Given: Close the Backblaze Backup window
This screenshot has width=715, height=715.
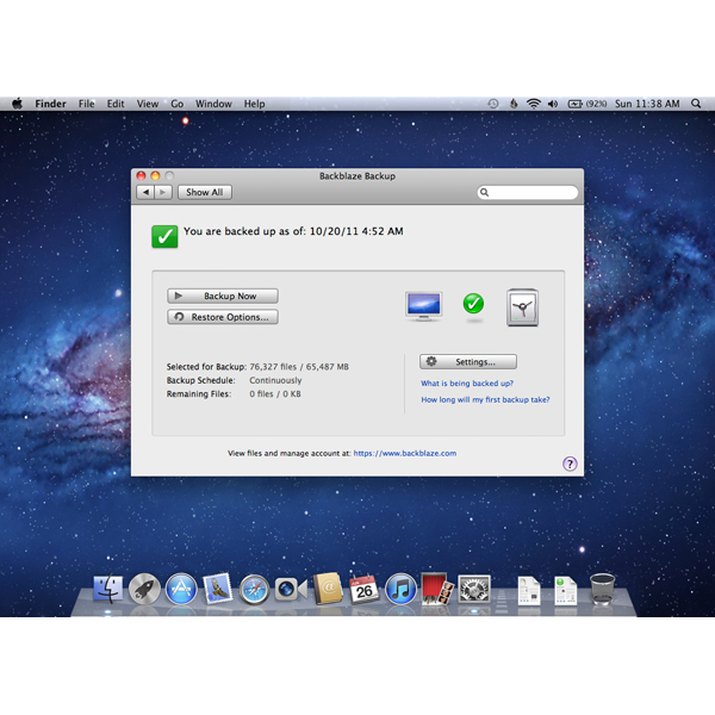Looking at the screenshot, I should click(141, 176).
